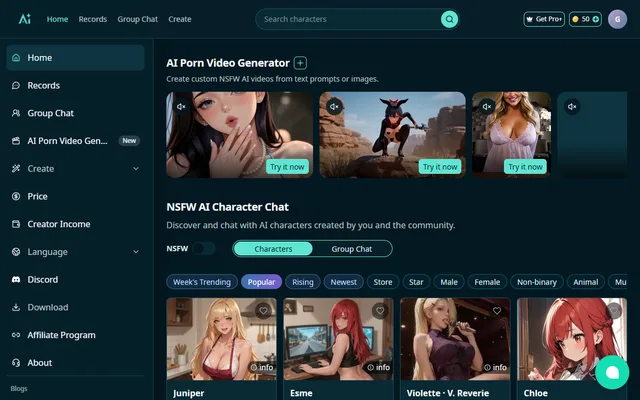
Task: Select the Star filter
Action: pyautogui.click(x=416, y=282)
